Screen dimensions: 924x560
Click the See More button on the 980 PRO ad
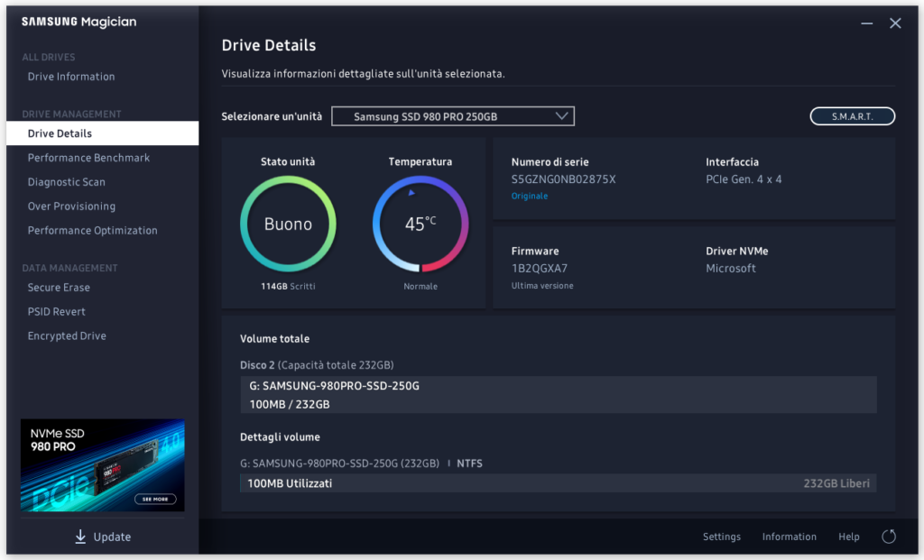coord(155,499)
